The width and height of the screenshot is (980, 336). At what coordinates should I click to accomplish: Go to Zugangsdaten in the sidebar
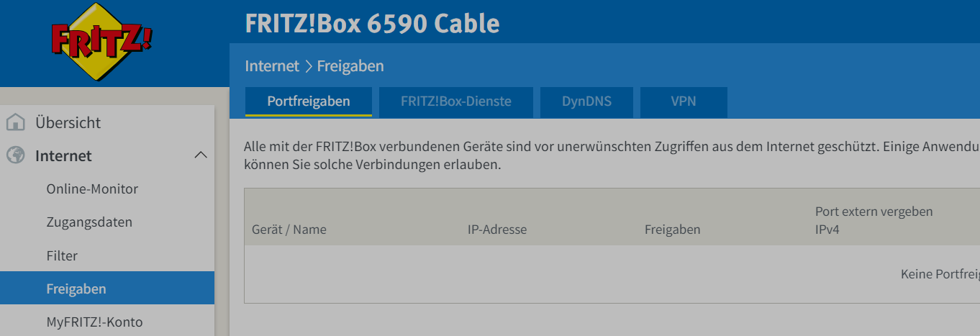coord(89,222)
